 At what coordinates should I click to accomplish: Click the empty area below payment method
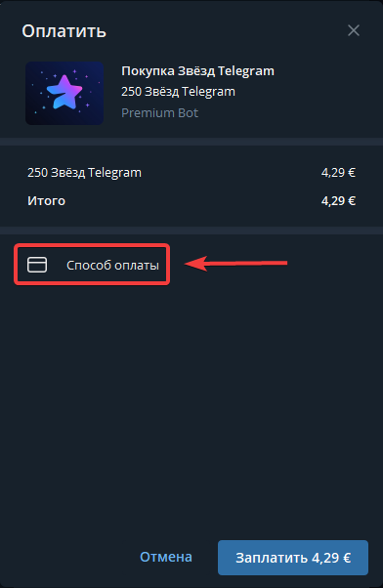191,408
